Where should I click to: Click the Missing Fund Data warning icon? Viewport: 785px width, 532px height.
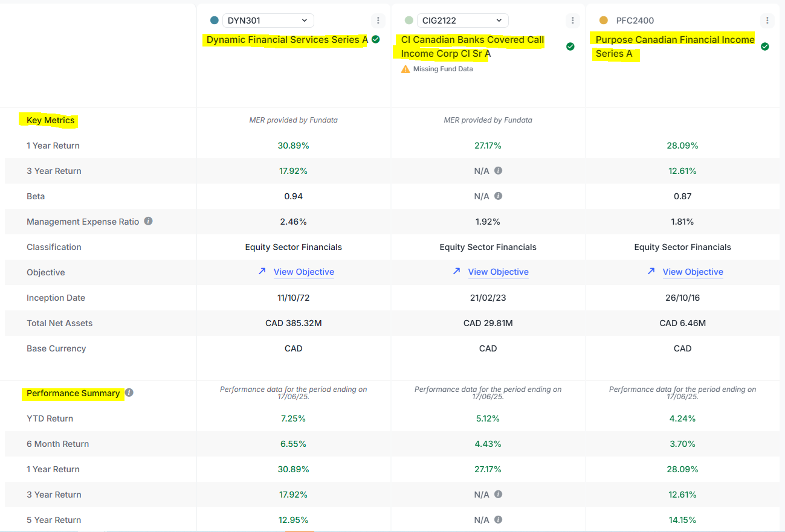(x=405, y=69)
